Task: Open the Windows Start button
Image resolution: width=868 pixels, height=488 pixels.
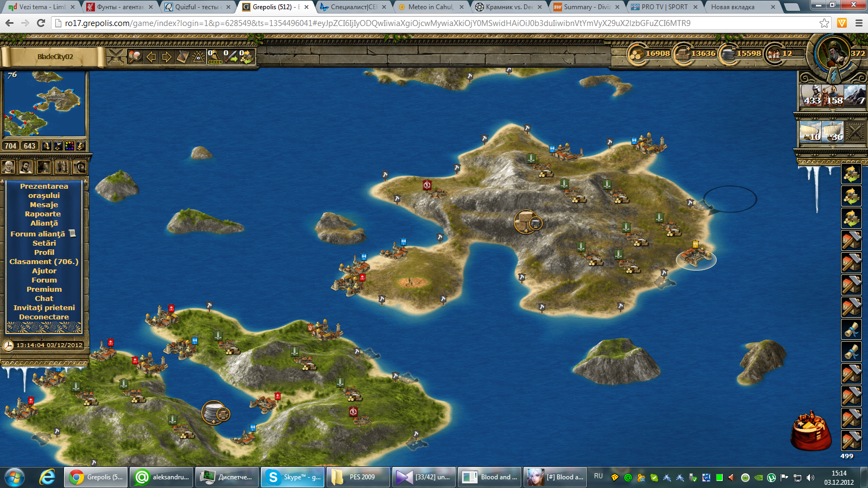Action: tap(15, 477)
